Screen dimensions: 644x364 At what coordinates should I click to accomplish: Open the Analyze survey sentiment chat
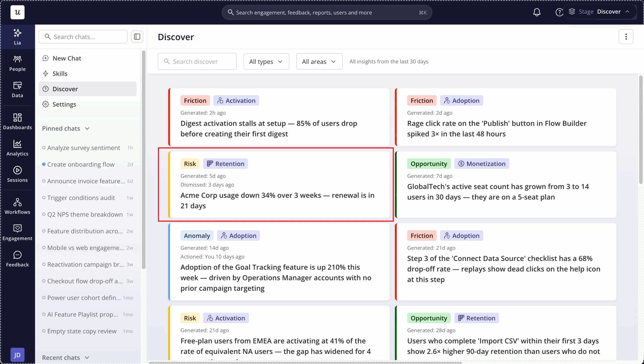88,148
